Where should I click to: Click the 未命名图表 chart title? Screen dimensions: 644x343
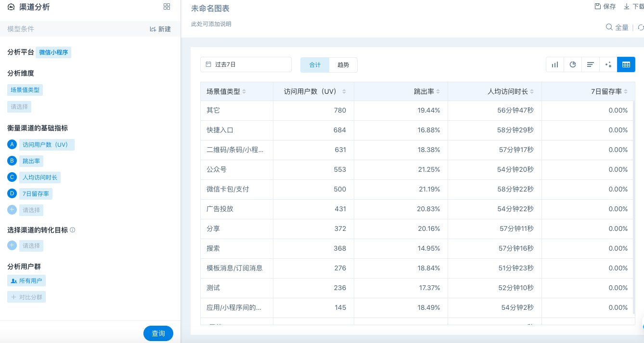click(x=210, y=8)
